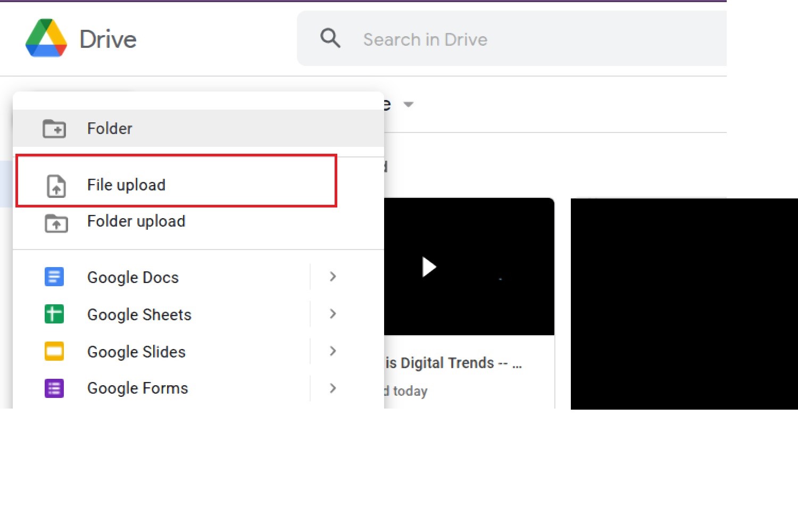798x532 pixels.
Task: Click the search magnifier icon
Action: 330,38
